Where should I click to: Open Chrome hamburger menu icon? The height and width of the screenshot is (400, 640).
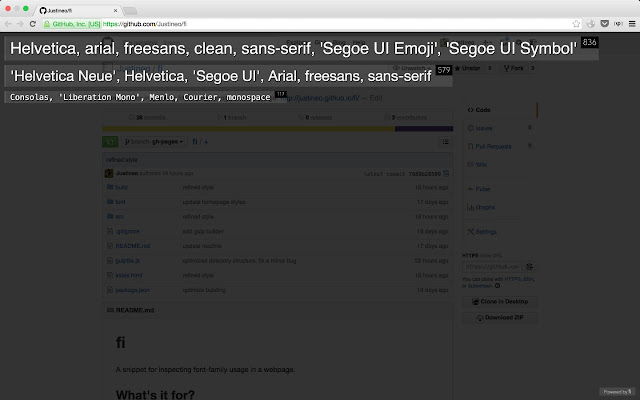(630, 22)
